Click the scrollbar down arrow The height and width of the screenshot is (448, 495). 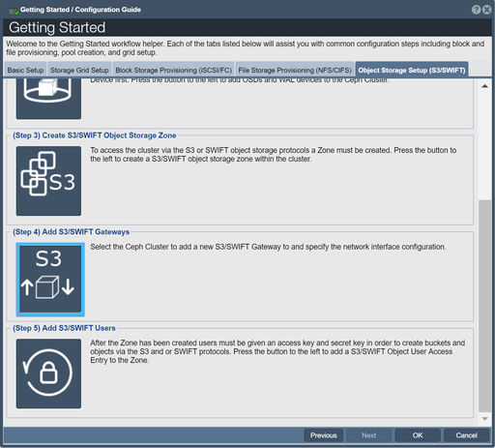[484, 419]
